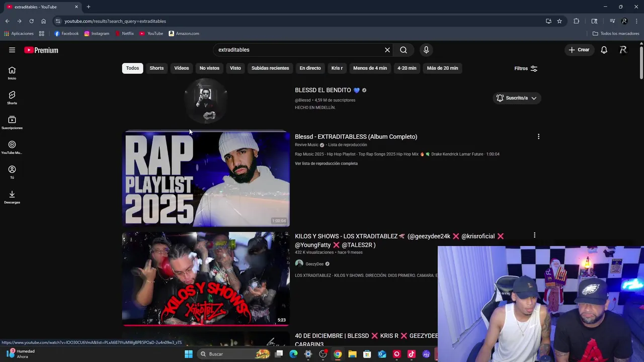Screen dimensions: 644x362
Task: Select the Shorts filter chip
Action: (156, 68)
